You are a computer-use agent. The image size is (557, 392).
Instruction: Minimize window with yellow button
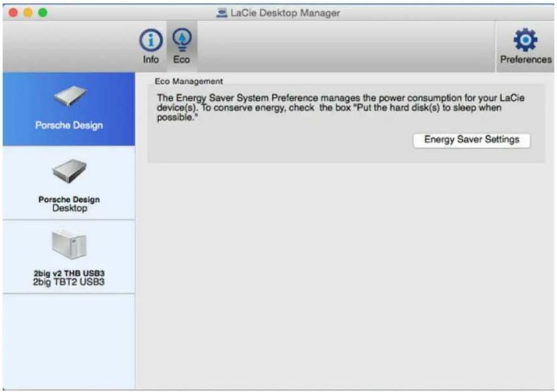[x=28, y=13]
